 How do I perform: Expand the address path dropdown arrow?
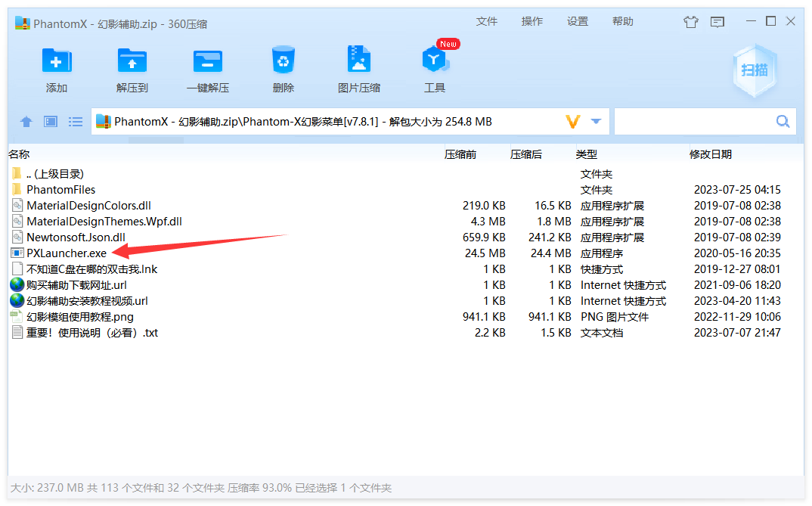(x=596, y=122)
